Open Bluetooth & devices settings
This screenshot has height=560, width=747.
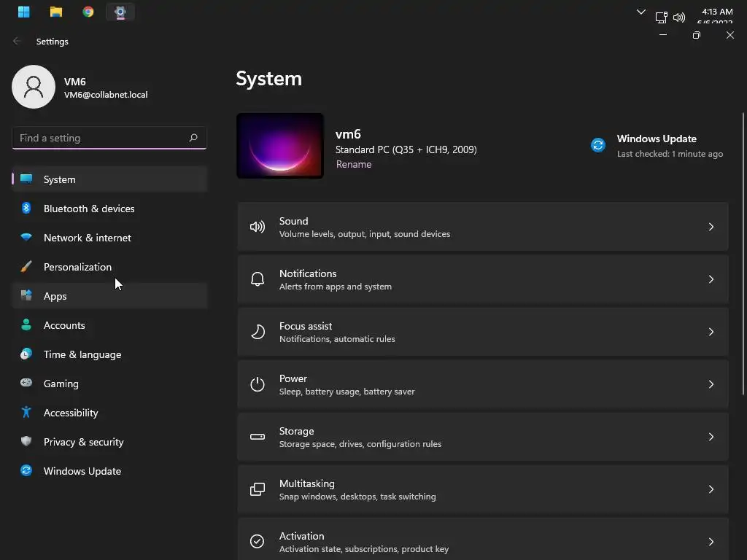pyautogui.click(x=109, y=209)
